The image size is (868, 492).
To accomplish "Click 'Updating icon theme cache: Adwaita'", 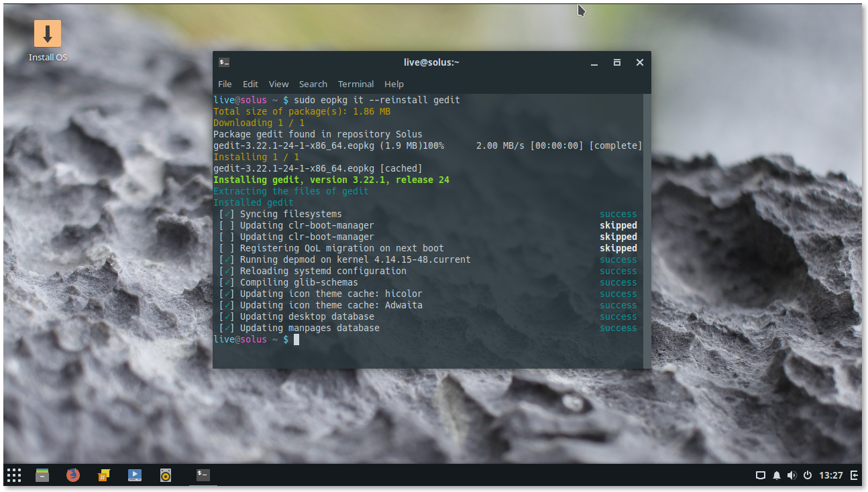I will (331, 305).
